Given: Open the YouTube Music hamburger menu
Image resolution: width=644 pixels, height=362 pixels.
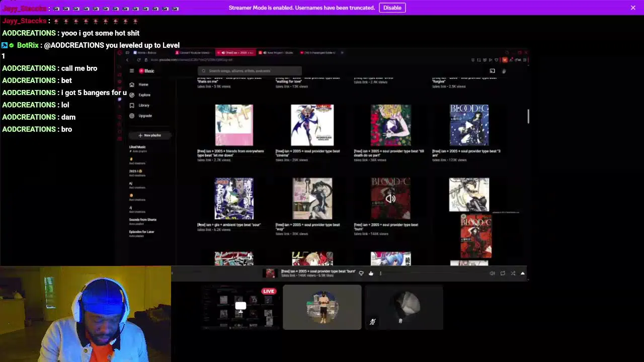Looking at the screenshot, I should click(132, 71).
